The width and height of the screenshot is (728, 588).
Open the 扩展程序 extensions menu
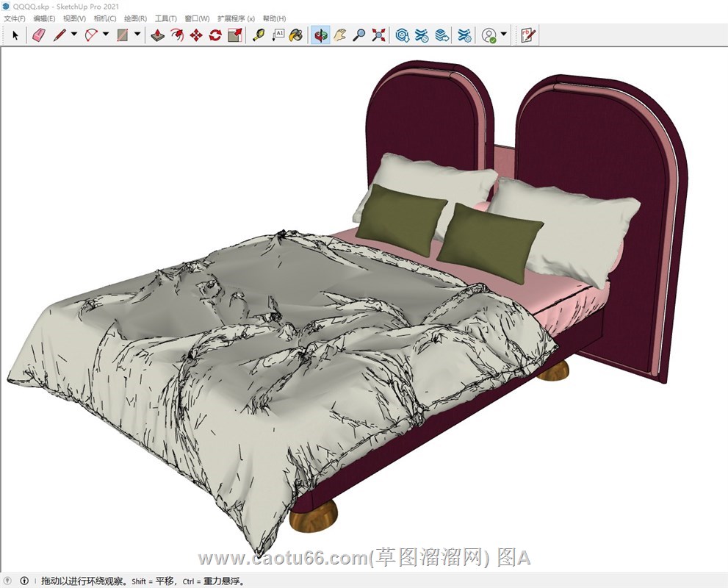coord(236,18)
